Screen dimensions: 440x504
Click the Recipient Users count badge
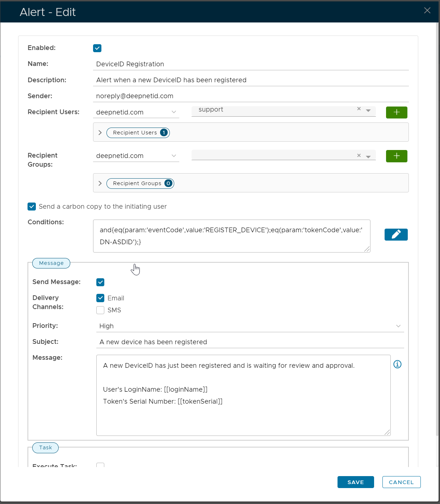click(x=164, y=133)
